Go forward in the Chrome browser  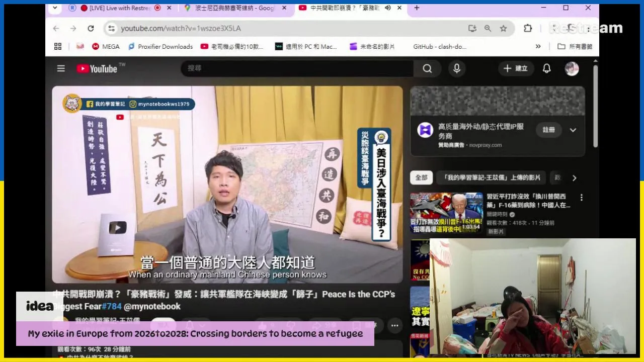point(73,29)
